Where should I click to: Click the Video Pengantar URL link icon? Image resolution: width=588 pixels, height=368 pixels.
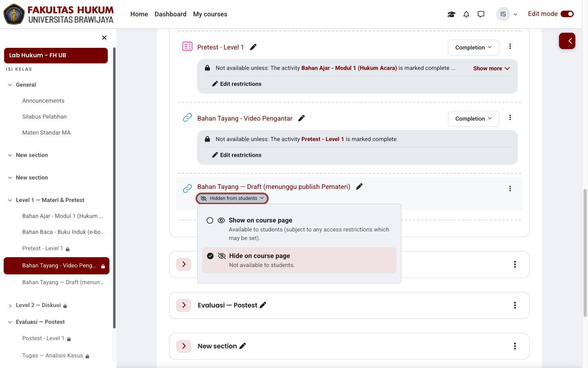(x=187, y=118)
